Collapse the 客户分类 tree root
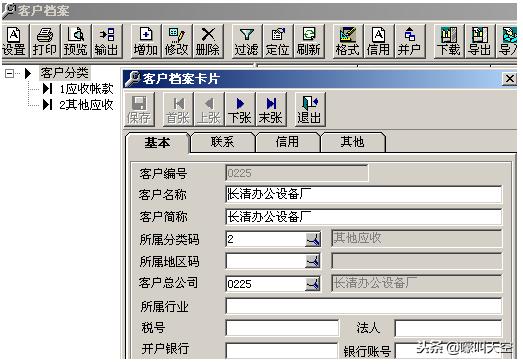 (x=10, y=73)
